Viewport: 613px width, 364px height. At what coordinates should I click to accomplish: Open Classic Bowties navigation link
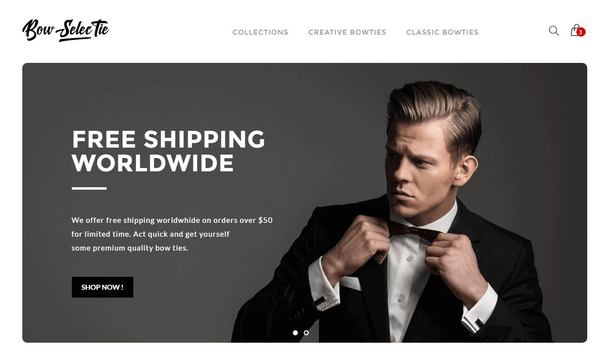[442, 32]
